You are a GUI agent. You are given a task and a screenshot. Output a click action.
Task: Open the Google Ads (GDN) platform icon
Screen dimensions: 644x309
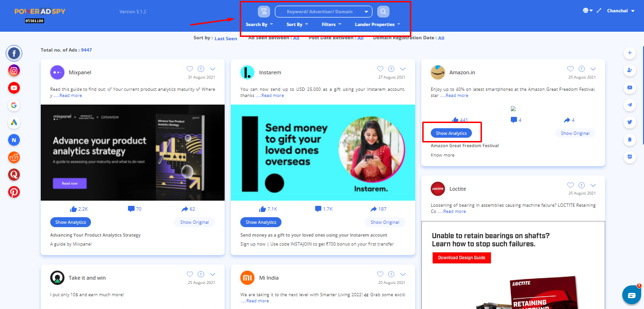pos(14,123)
